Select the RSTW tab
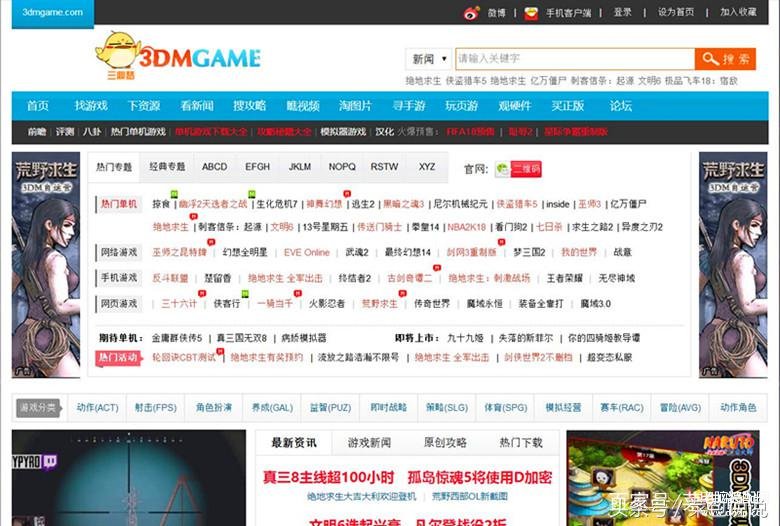This screenshot has width=780, height=526. point(384,167)
